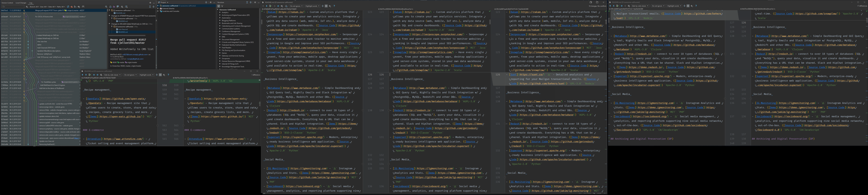Open help in three-pane diff window
The height and width of the screenshot is (195, 868).
(334, 6)
